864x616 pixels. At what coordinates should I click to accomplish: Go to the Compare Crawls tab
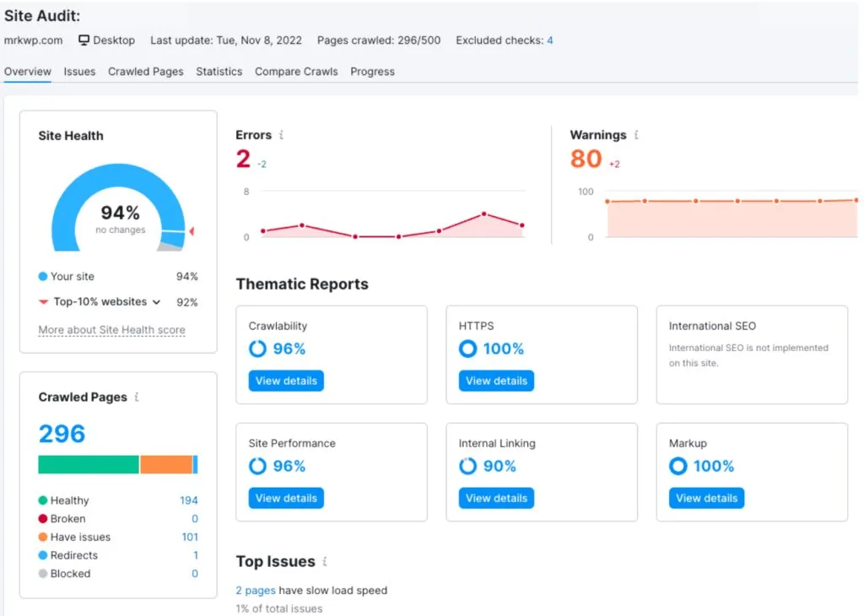pos(296,72)
